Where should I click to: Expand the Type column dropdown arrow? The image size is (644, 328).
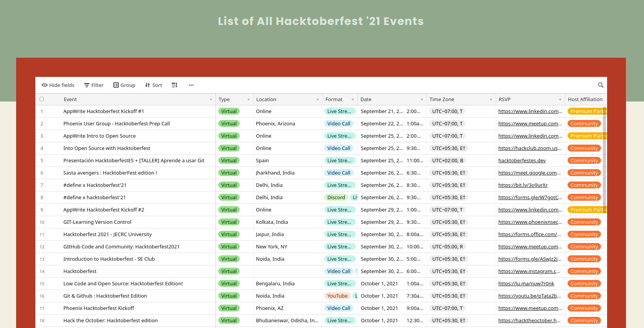248,100
